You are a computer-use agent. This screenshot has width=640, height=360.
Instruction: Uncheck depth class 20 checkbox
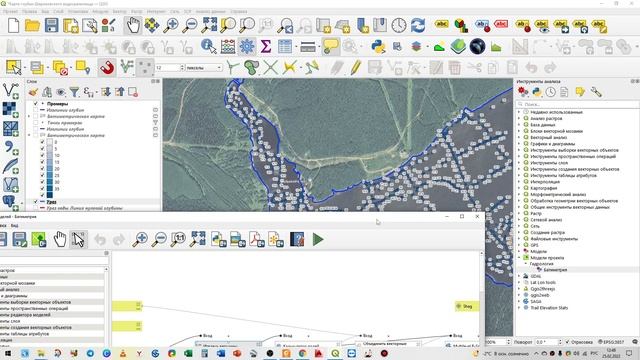(x=42, y=168)
